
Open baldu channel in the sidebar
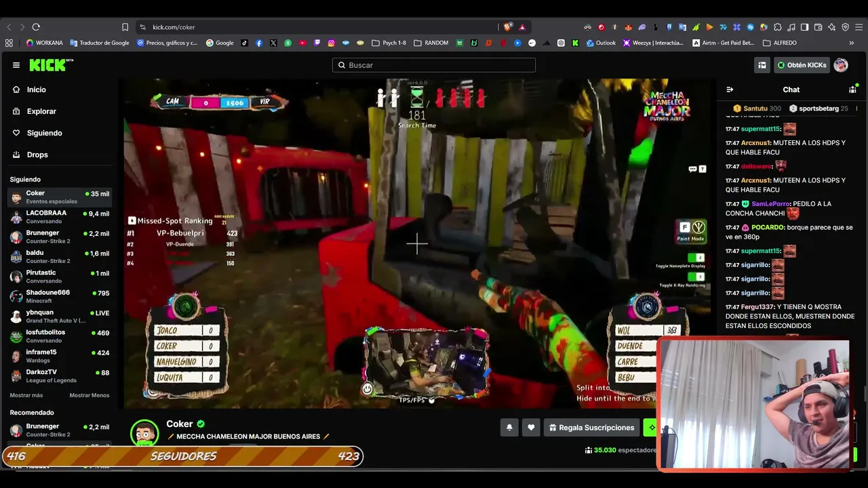click(60, 257)
